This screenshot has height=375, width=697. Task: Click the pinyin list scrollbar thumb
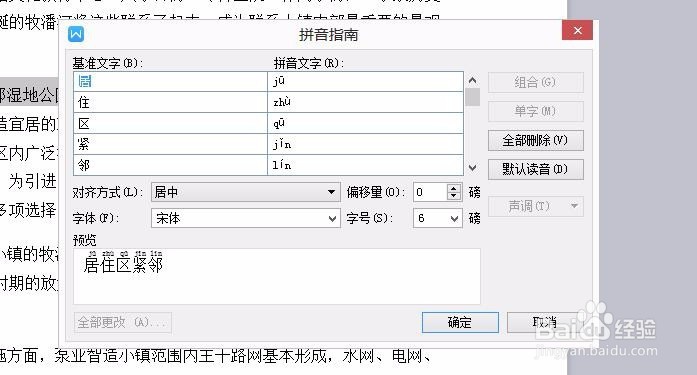[473, 97]
